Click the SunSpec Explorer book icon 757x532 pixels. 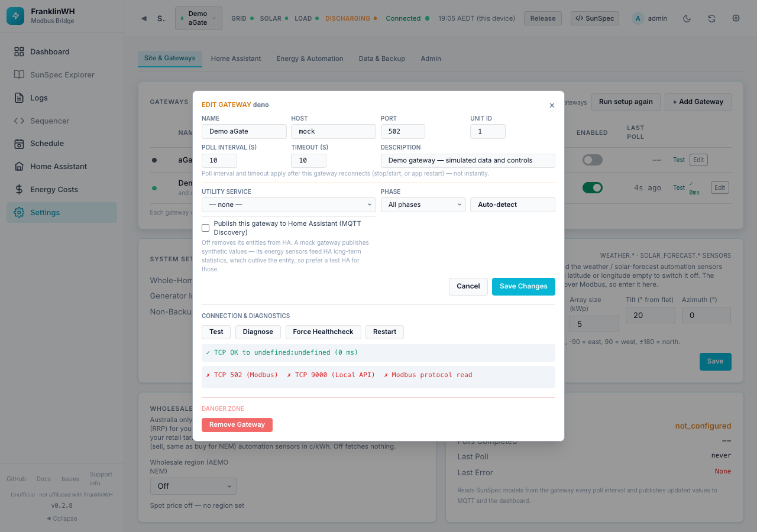pos(19,75)
